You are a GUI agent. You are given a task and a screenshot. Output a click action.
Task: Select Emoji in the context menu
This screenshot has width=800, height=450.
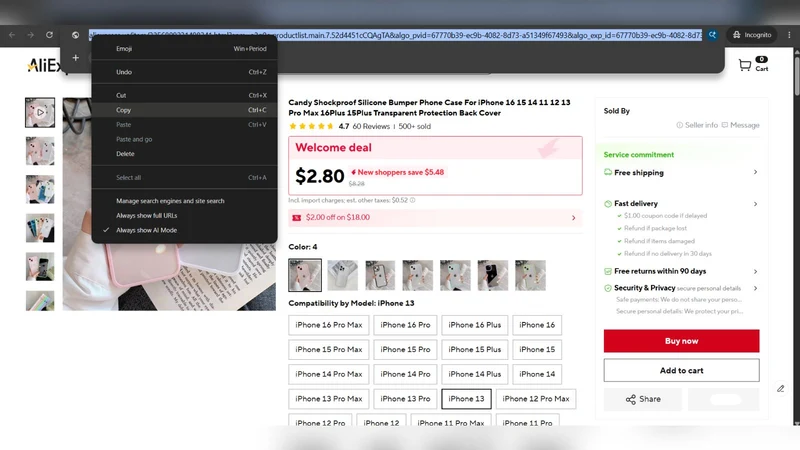point(185,48)
